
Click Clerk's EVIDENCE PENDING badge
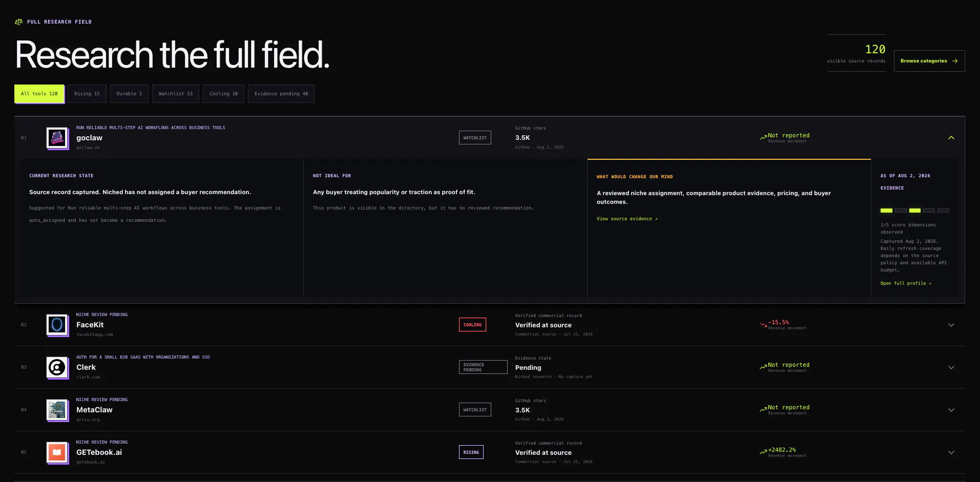pos(483,367)
